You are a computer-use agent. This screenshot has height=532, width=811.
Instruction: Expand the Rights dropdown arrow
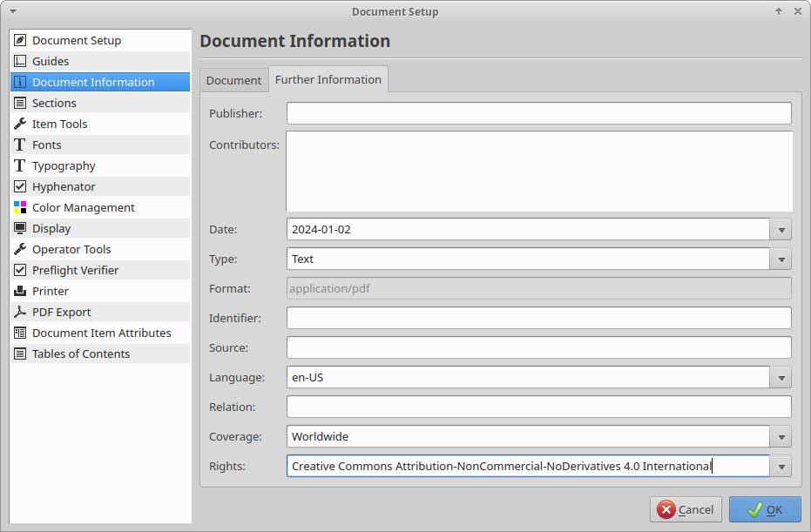click(x=781, y=467)
